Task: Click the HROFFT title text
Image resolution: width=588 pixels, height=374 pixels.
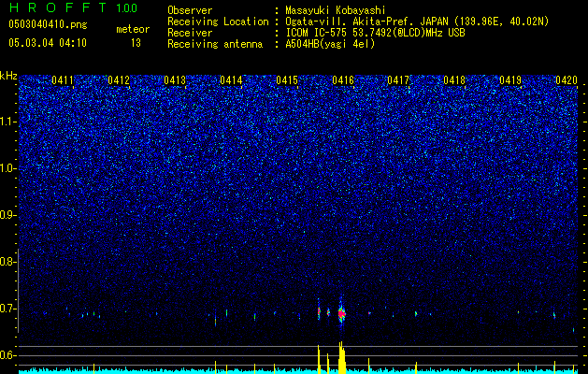Action: [58, 7]
